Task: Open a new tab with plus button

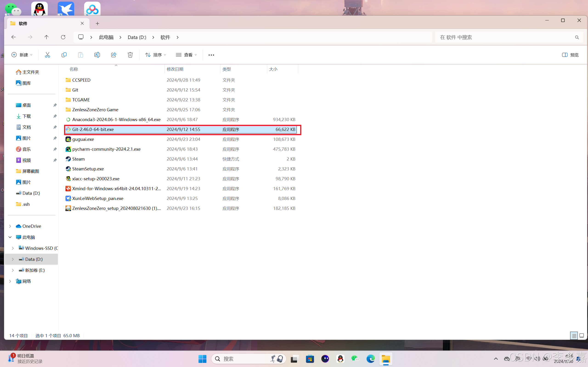Action: [97, 24]
